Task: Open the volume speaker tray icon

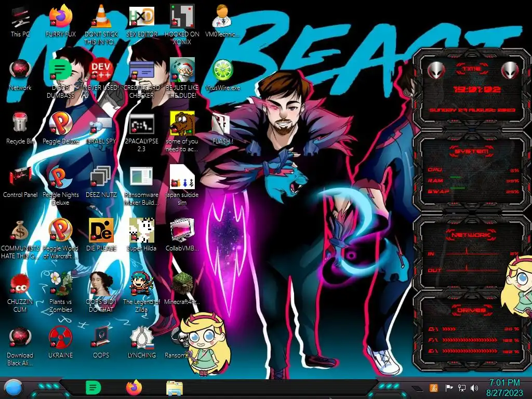Action: point(474,388)
